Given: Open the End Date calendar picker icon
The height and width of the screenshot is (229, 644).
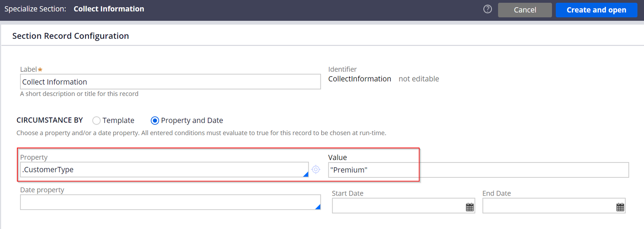Looking at the screenshot, I should coord(620,207).
